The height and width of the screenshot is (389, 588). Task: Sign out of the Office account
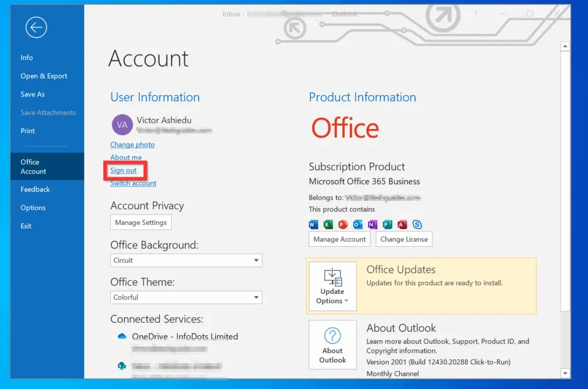[125, 170]
